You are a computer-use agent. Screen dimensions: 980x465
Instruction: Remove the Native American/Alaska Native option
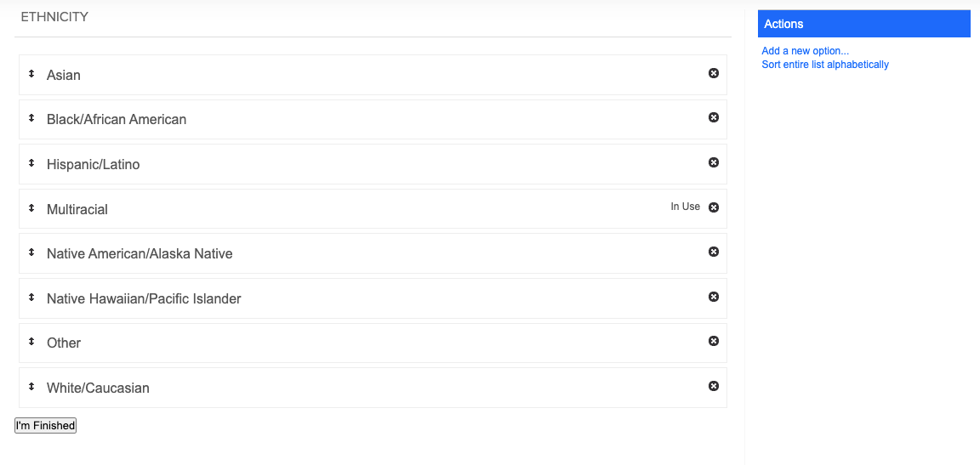pyautogui.click(x=713, y=252)
